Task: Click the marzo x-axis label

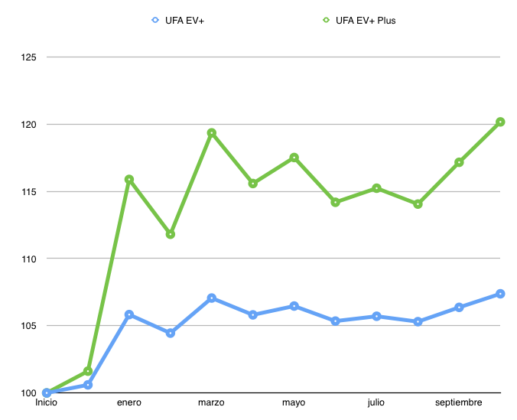Action: (x=211, y=402)
